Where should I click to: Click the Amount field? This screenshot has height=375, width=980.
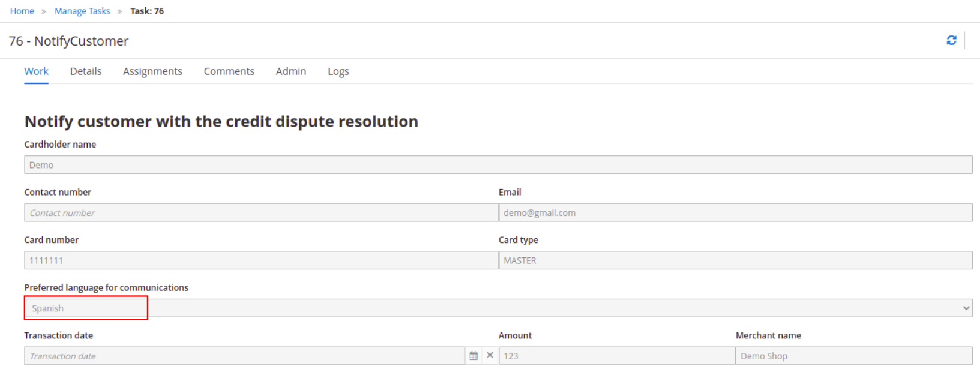[616, 356]
